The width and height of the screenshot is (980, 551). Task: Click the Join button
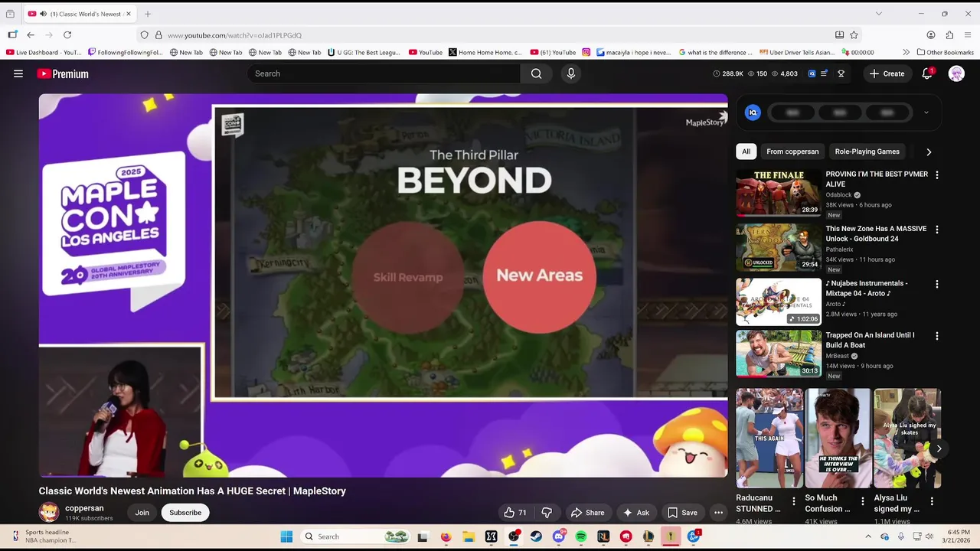pyautogui.click(x=142, y=513)
